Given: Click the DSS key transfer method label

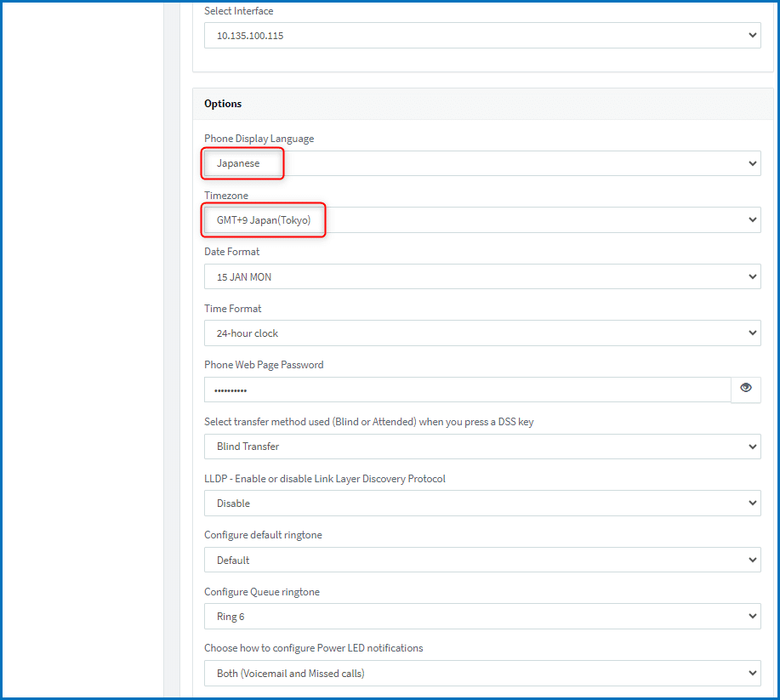Looking at the screenshot, I should coord(368,422).
